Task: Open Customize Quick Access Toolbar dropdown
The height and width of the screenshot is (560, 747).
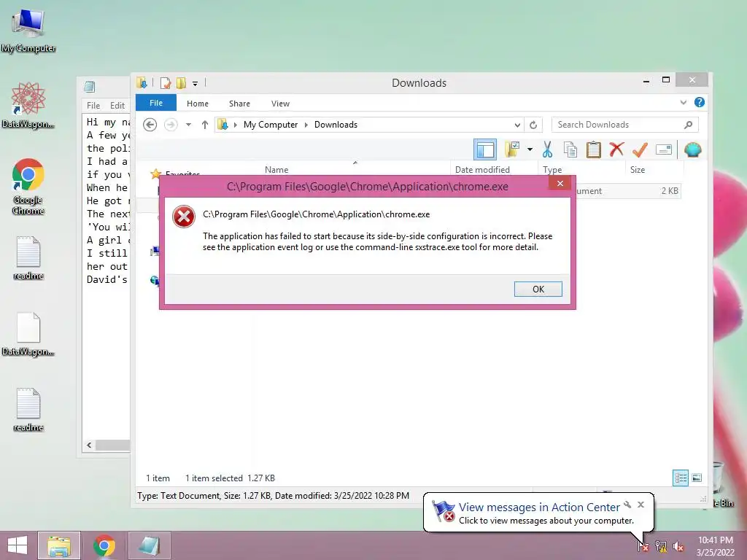Action: point(195,83)
